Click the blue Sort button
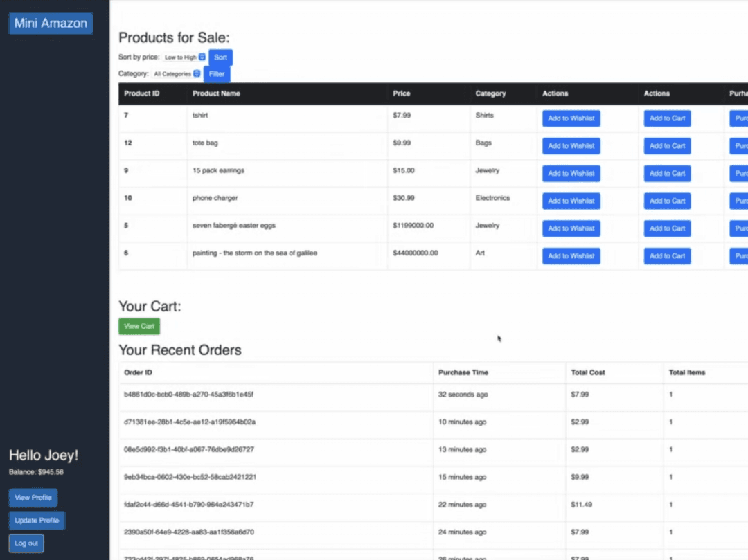 coord(220,57)
